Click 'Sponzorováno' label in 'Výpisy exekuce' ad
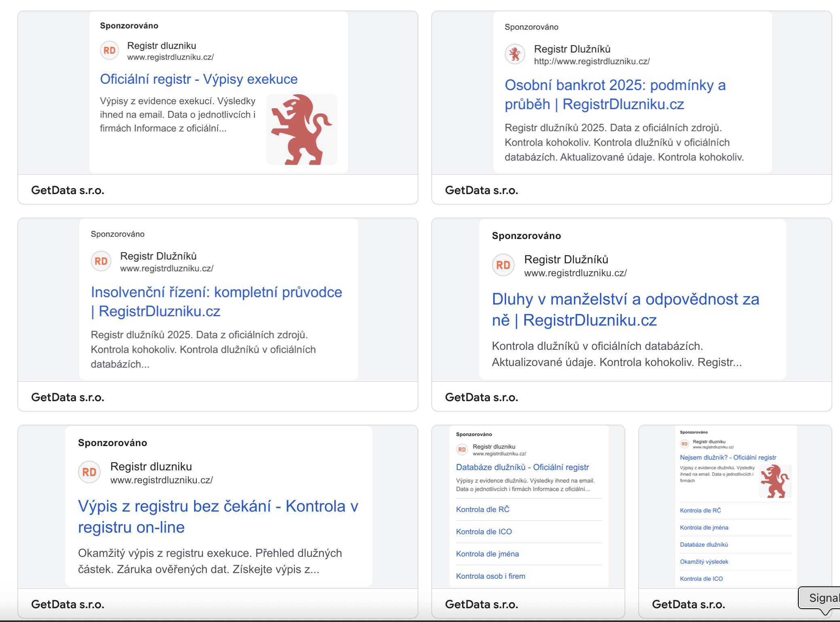840x622 pixels. click(129, 25)
